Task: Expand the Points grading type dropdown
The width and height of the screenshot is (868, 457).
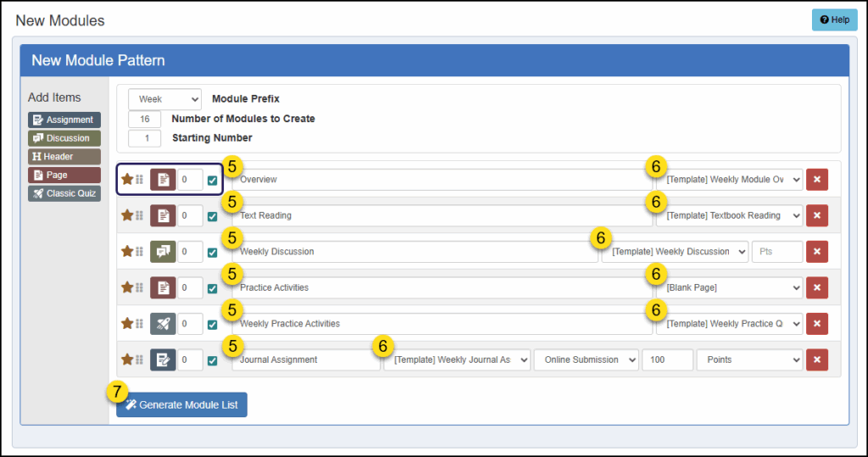Action: (749, 359)
